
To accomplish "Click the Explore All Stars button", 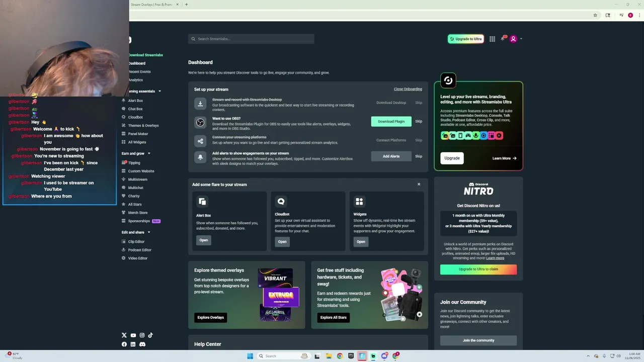I will (x=334, y=317).
